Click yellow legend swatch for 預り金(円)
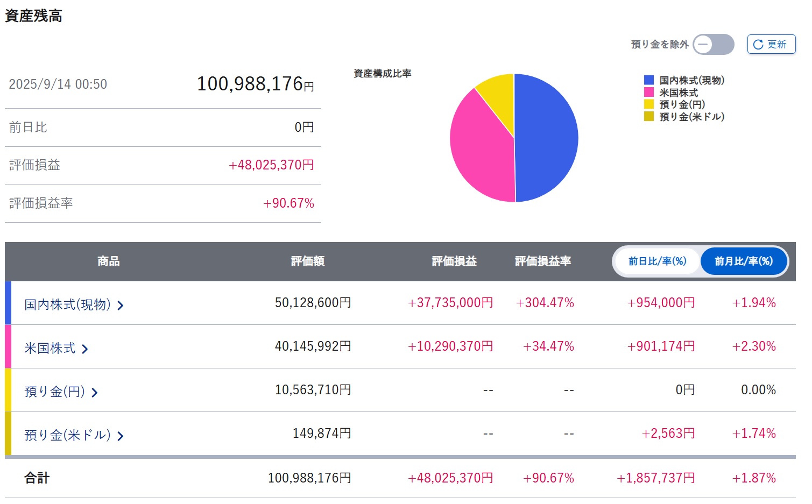The height and width of the screenshot is (504, 812). [x=649, y=104]
